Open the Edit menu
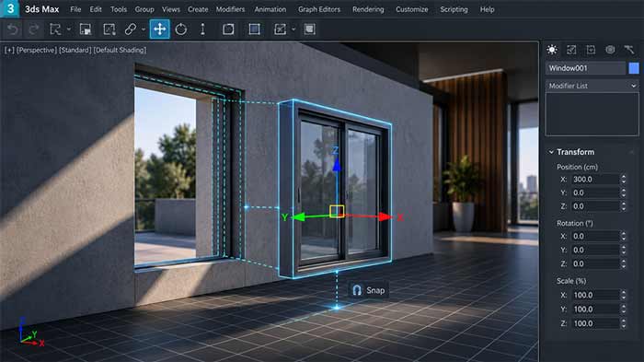This screenshot has height=362, width=644. 96,9
